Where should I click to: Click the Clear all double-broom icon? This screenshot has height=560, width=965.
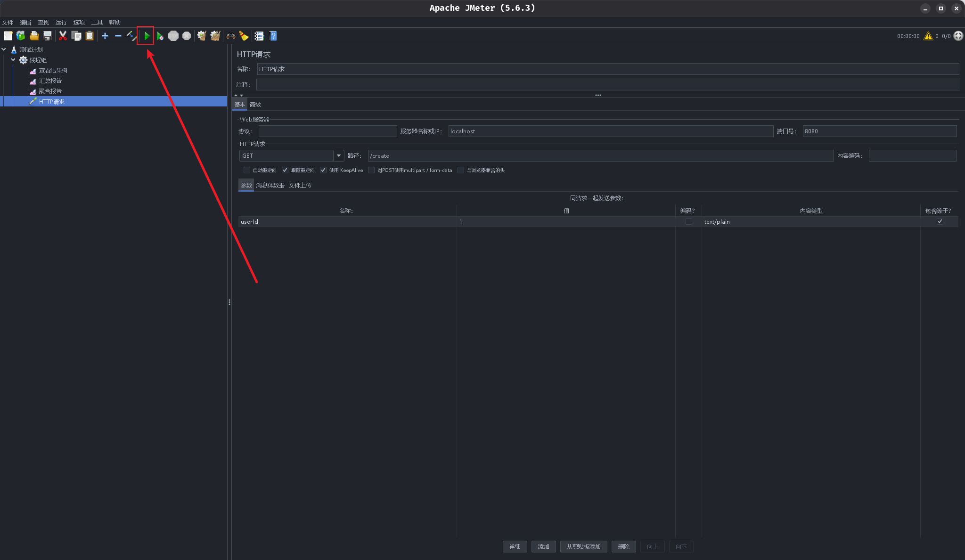[215, 36]
